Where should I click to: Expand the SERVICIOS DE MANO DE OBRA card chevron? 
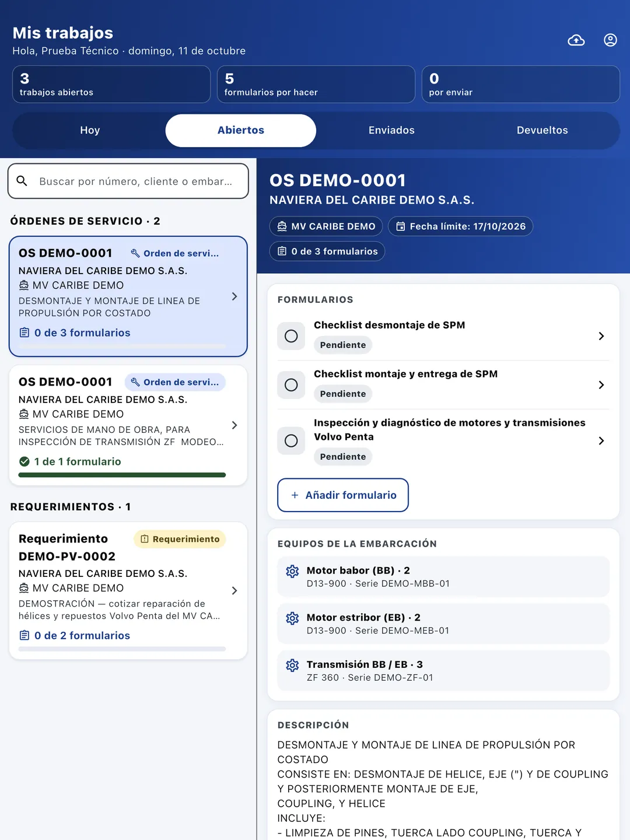click(235, 425)
